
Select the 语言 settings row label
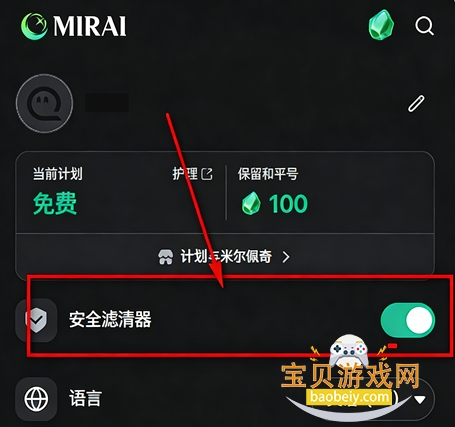click(85, 398)
